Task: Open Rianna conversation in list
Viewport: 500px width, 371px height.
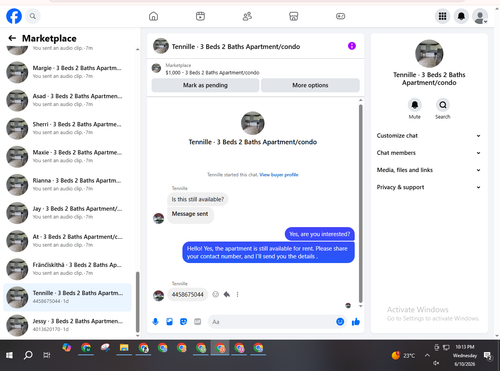Action: [67, 185]
